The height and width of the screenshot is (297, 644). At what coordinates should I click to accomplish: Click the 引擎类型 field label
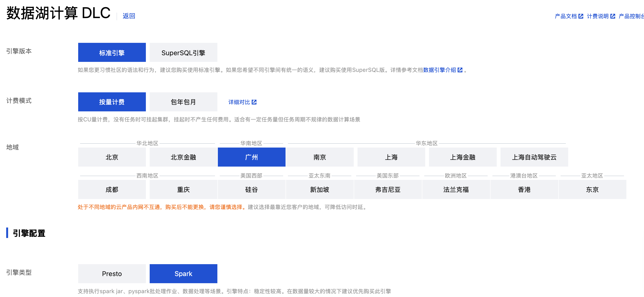coord(19,272)
